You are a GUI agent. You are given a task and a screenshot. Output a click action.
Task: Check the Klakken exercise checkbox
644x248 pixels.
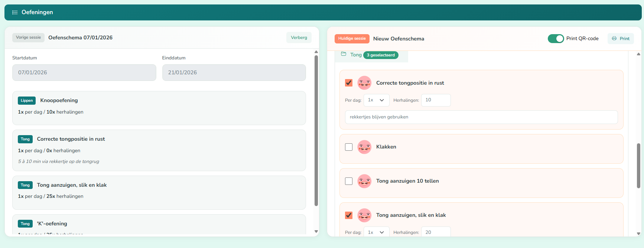349,147
